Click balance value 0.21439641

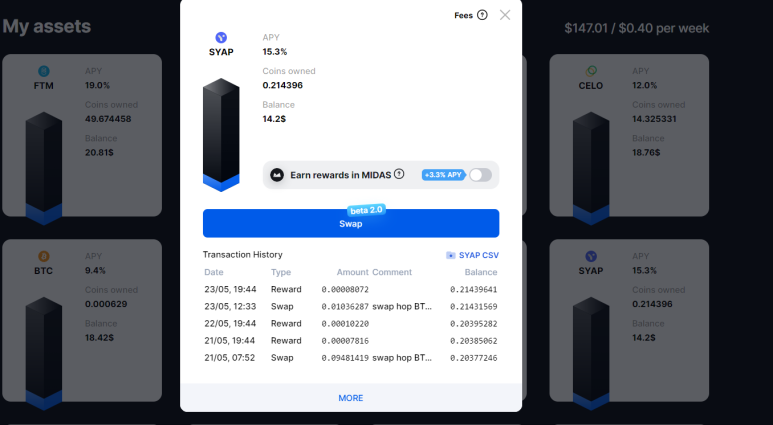point(474,289)
